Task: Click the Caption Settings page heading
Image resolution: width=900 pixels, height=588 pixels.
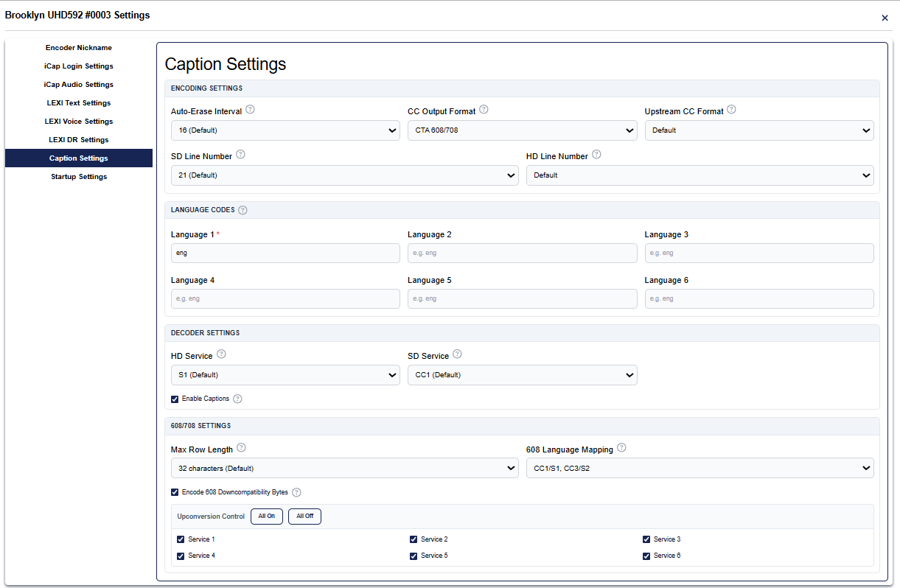Action: pyautogui.click(x=226, y=64)
